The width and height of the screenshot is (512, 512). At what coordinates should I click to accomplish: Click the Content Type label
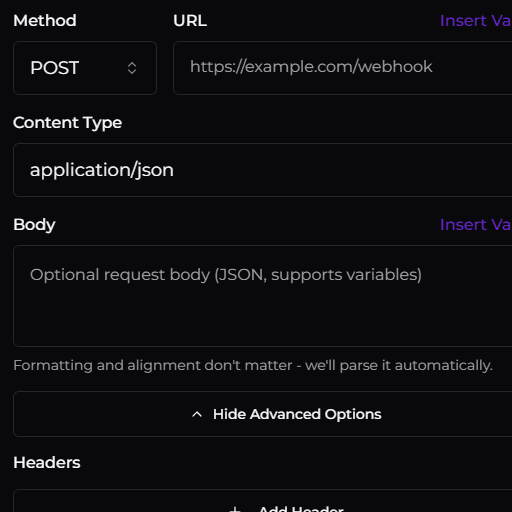click(x=68, y=123)
